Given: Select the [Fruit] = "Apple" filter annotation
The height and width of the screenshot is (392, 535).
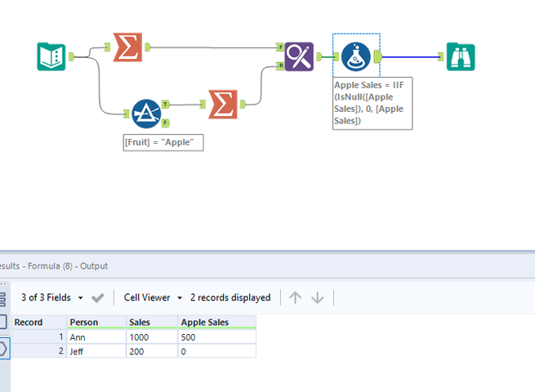Looking at the screenshot, I should [163, 142].
